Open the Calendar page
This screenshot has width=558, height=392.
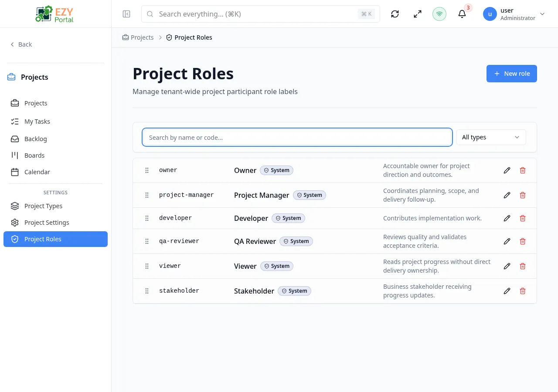coord(55,172)
